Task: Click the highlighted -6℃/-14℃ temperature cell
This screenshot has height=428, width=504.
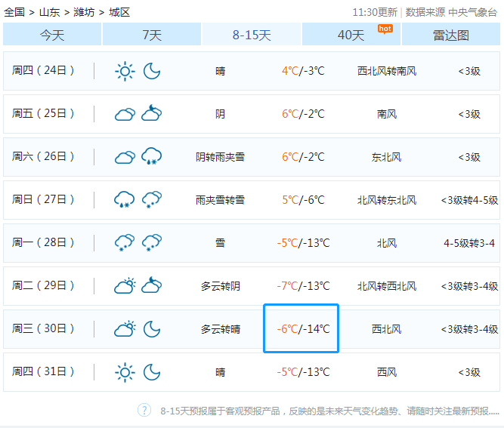Action: 301,329
